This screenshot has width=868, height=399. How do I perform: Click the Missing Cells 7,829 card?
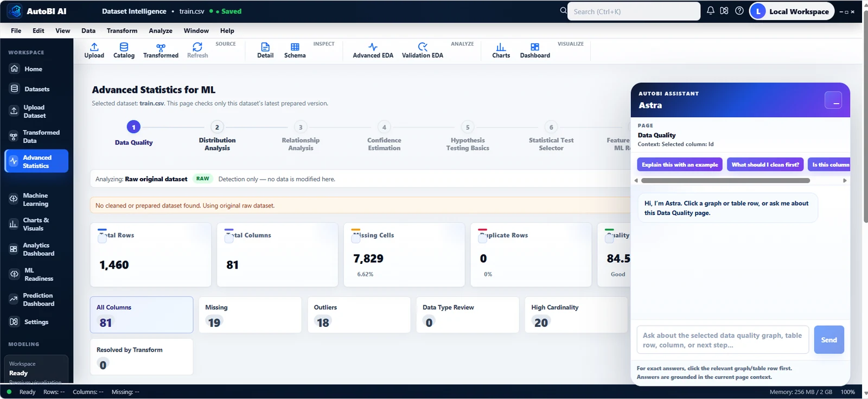tap(404, 255)
